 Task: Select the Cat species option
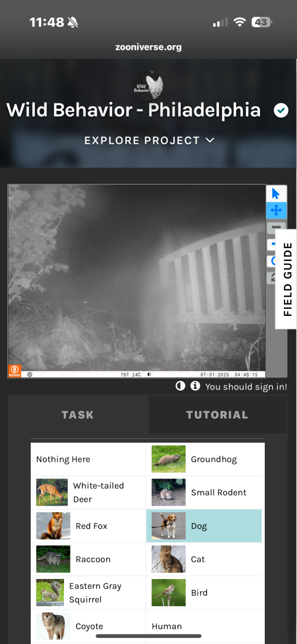[x=204, y=559]
